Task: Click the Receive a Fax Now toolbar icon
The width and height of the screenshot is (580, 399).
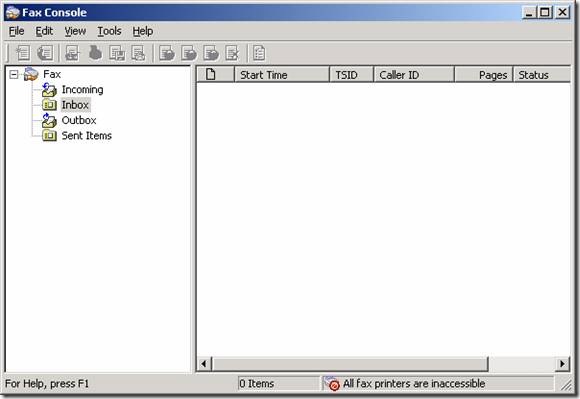Action: click(x=45, y=53)
